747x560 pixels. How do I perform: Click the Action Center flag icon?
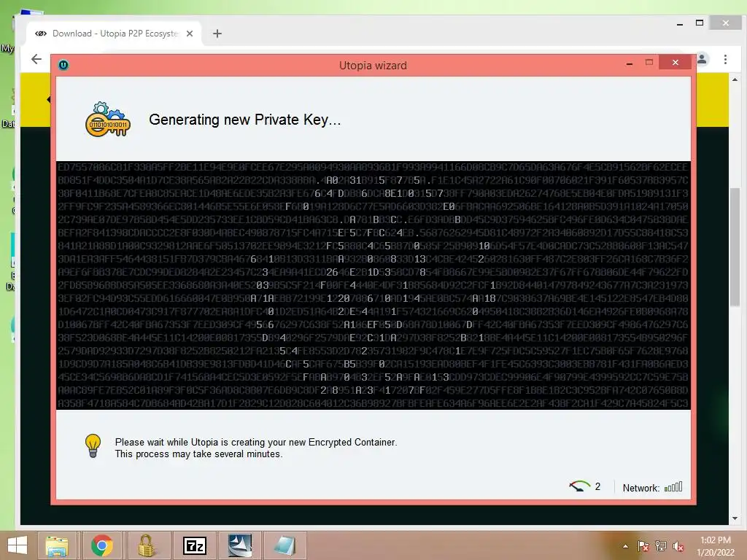643,546
